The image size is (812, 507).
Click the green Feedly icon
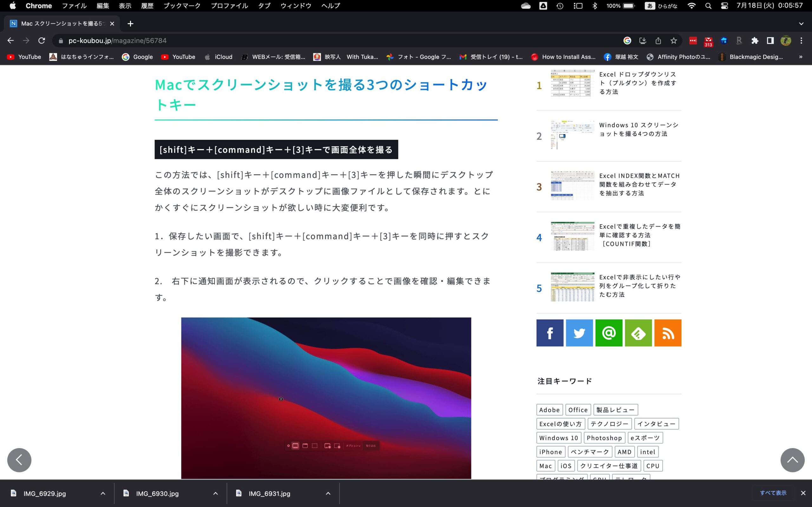pos(638,333)
